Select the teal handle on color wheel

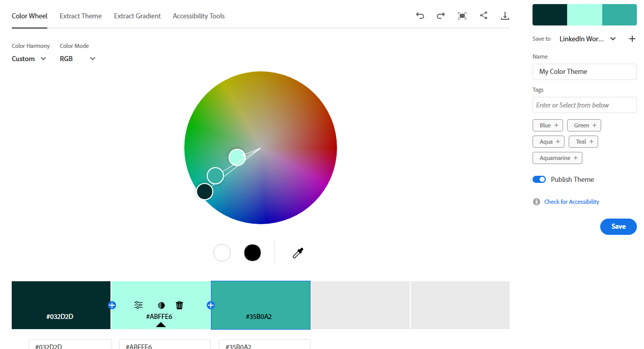(215, 176)
